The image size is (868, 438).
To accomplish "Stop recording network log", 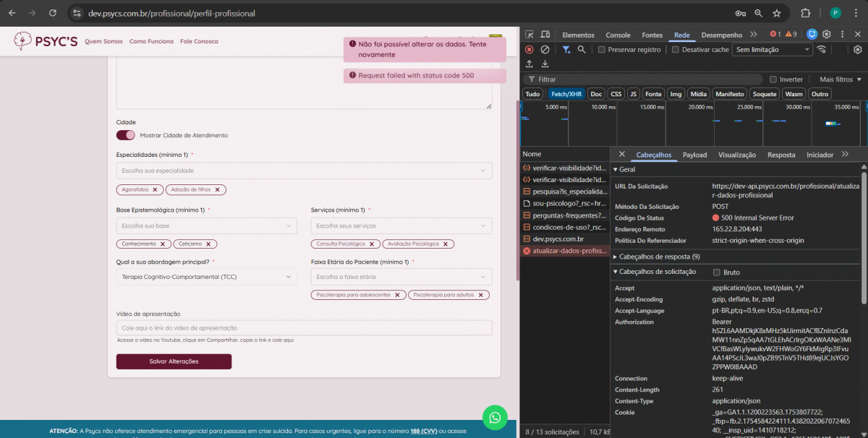I will (x=529, y=49).
